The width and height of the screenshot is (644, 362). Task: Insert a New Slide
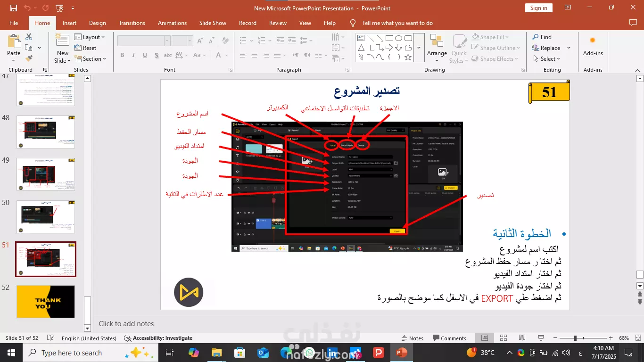(62, 41)
